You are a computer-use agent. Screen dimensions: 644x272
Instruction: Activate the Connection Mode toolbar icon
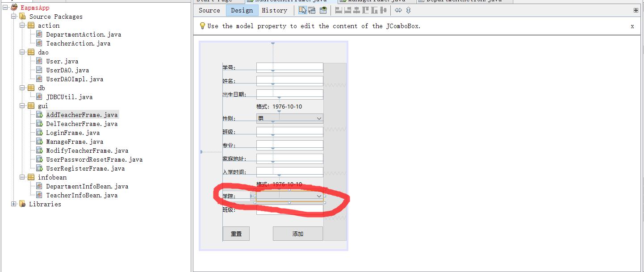(x=312, y=10)
